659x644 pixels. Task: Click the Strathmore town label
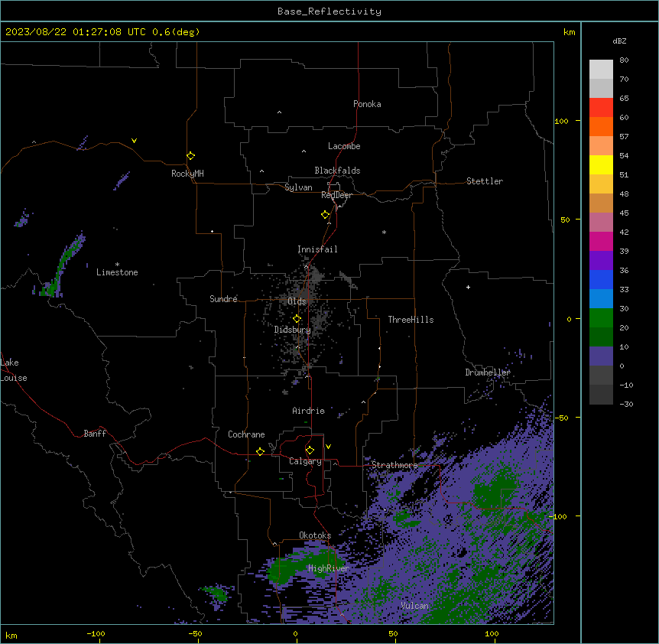click(x=394, y=465)
